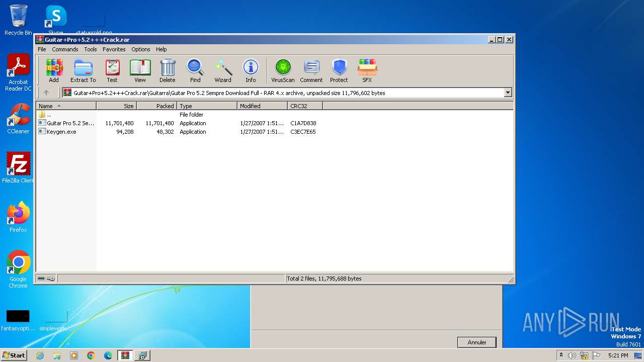Click the 11,701,480 size value
Image resolution: width=644 pixels, height=362 pixels.
click(x=119, y=123)
